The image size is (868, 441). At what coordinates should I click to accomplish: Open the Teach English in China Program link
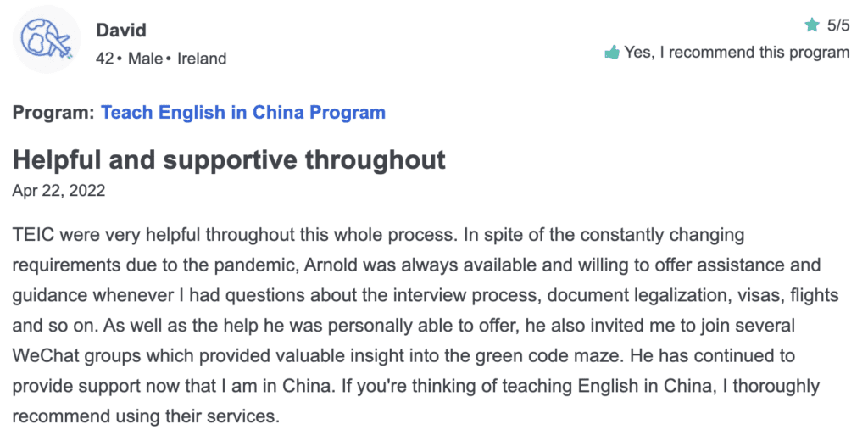point(243,113)
